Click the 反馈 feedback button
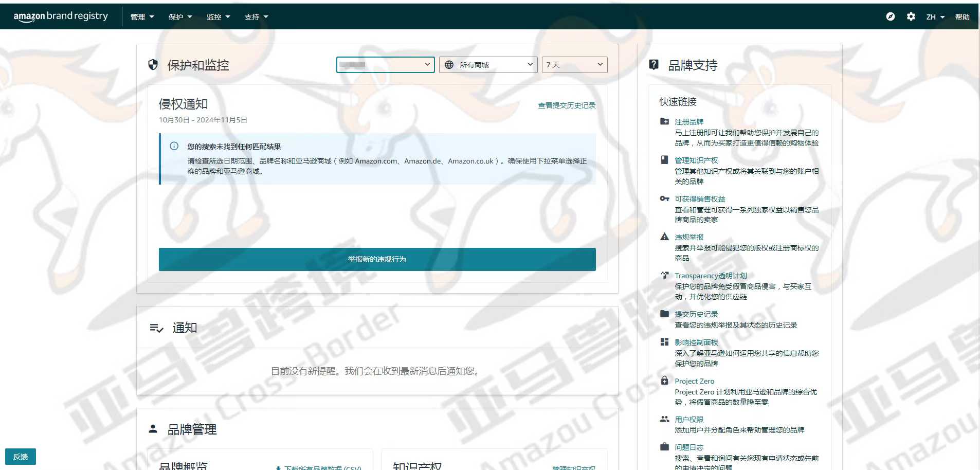This screenshot has height=470, width=980. point(21,457)
